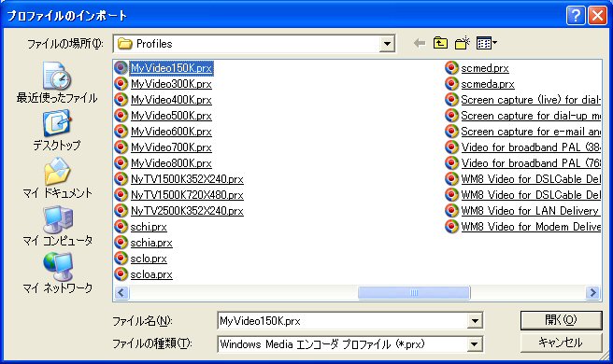Select Screen capture (live) for dial-up profile
The height and width of the screenshot is (364, 613).
click(x=531, y=100)
